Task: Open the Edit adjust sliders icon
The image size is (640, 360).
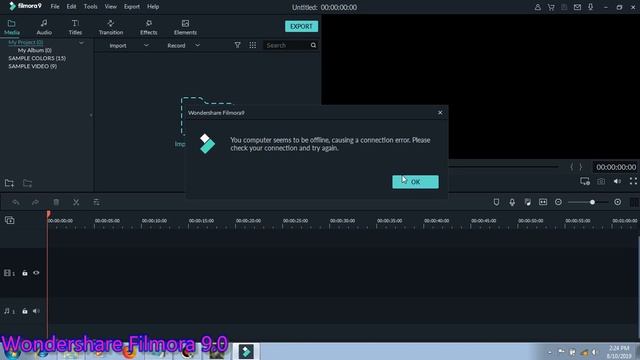Action: pyautogui.click(x=96, y=202)
